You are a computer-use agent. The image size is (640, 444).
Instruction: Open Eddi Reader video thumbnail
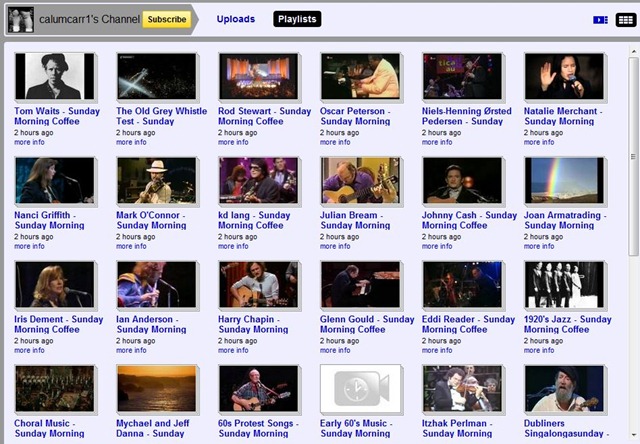pos(462,284)
